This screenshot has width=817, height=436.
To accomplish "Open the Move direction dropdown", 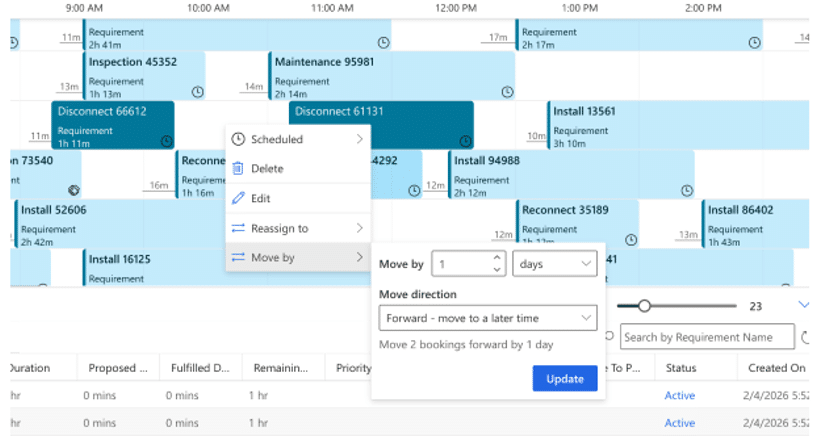I will (488, 318).
